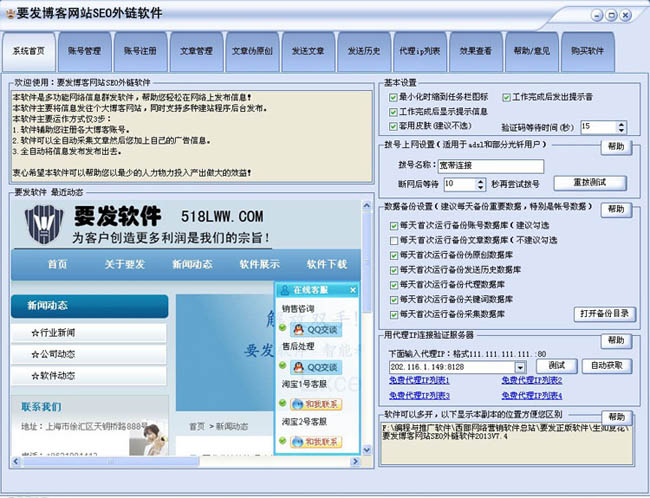This screenshot has width=650, height=498.
Task: Increase the 验证码等待时间 value with up arrow
Action: click(621, 124)
